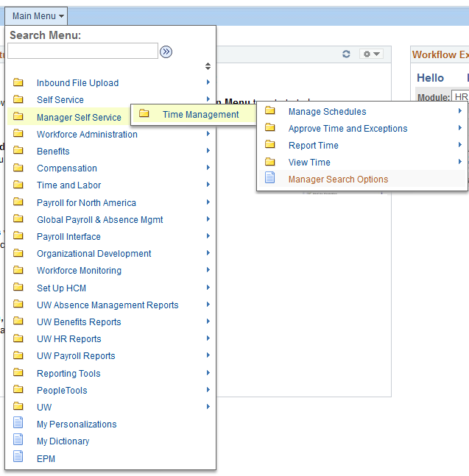Expand View Time submenu arrow

pyautogui.click(x=460, y=162)
